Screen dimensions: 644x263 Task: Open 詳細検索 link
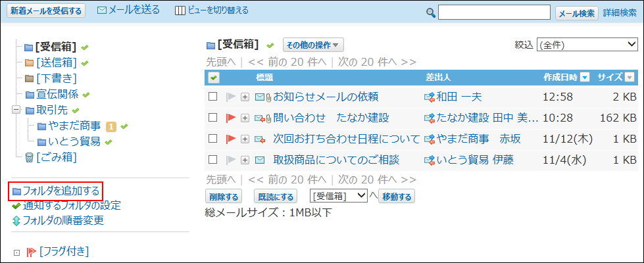620,12
